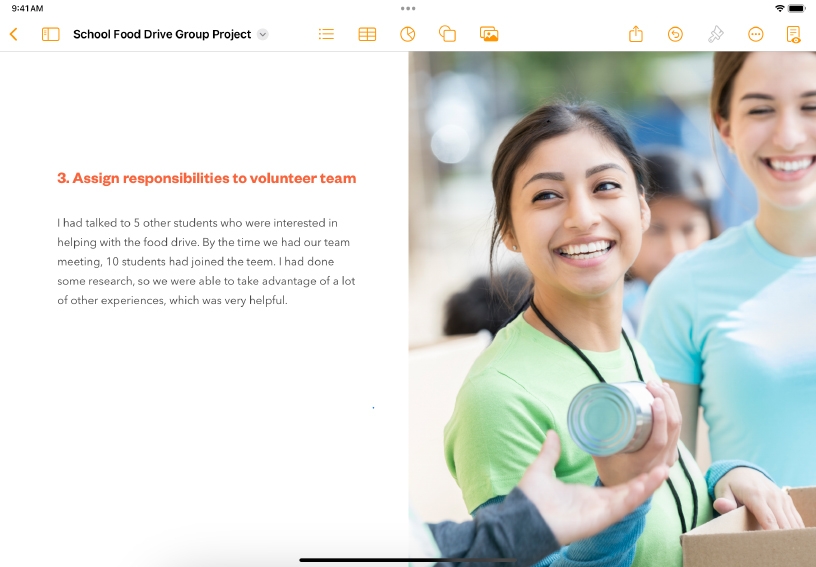
Task: Open the Format paintbrush panel
Action: click(x=715, y=34)
